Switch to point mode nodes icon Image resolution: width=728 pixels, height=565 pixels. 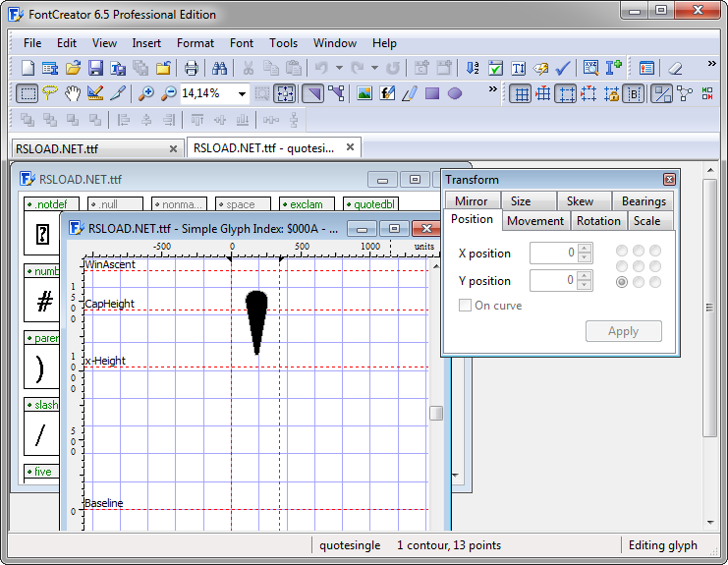[x=337, y=93]
